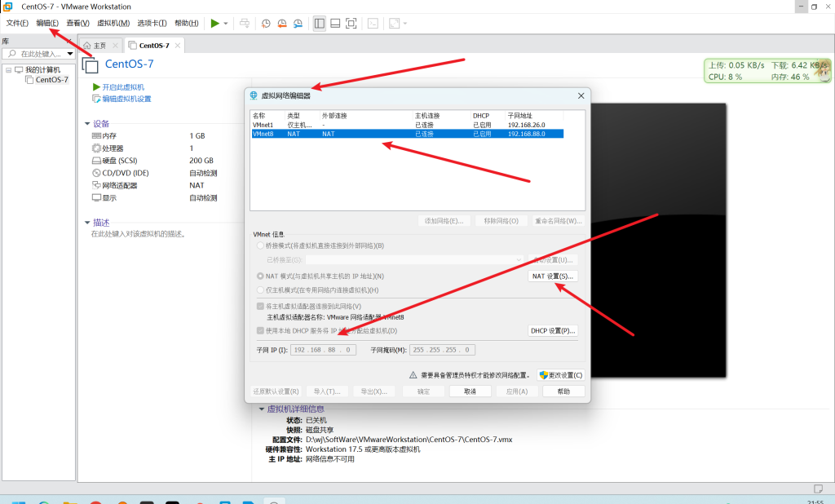The height and width of the screenshot is (504, 835).
Task: Click the 内存 memory device icon
Action: click(x=96, y=136)
